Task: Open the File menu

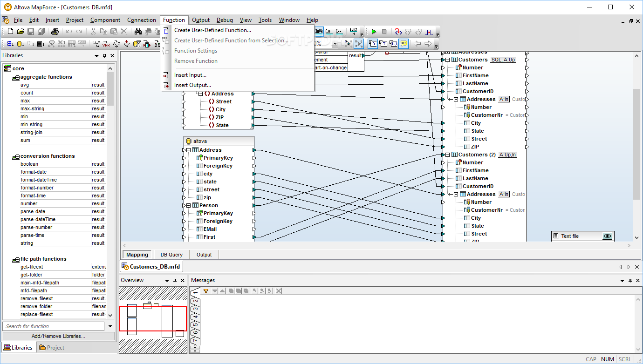Action: click(18, 20)
